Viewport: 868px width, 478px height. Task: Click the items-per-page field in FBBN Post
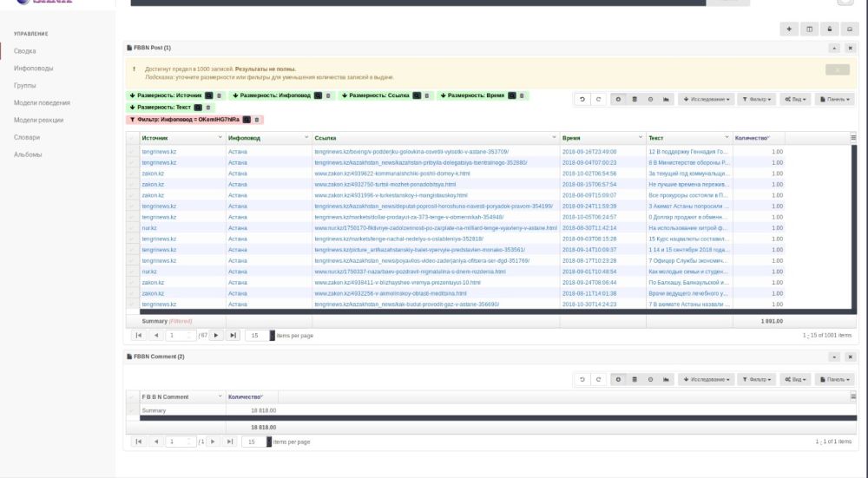(x=256, y=335)
